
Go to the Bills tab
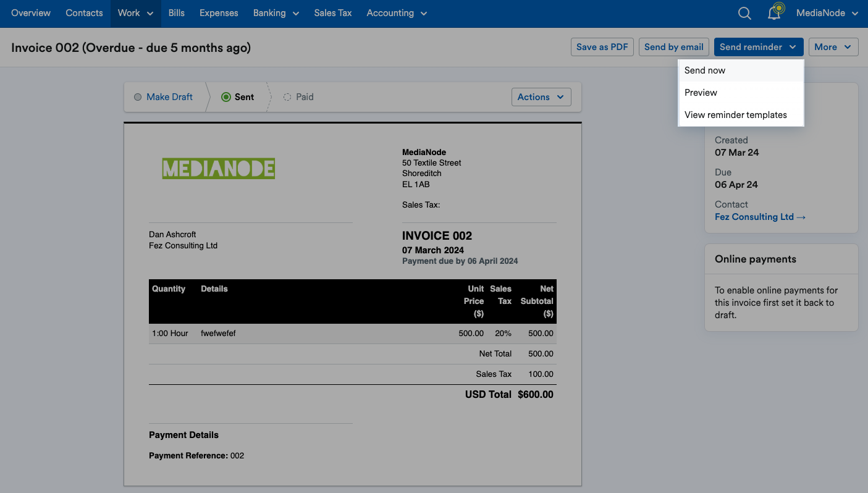pos(177,13)
